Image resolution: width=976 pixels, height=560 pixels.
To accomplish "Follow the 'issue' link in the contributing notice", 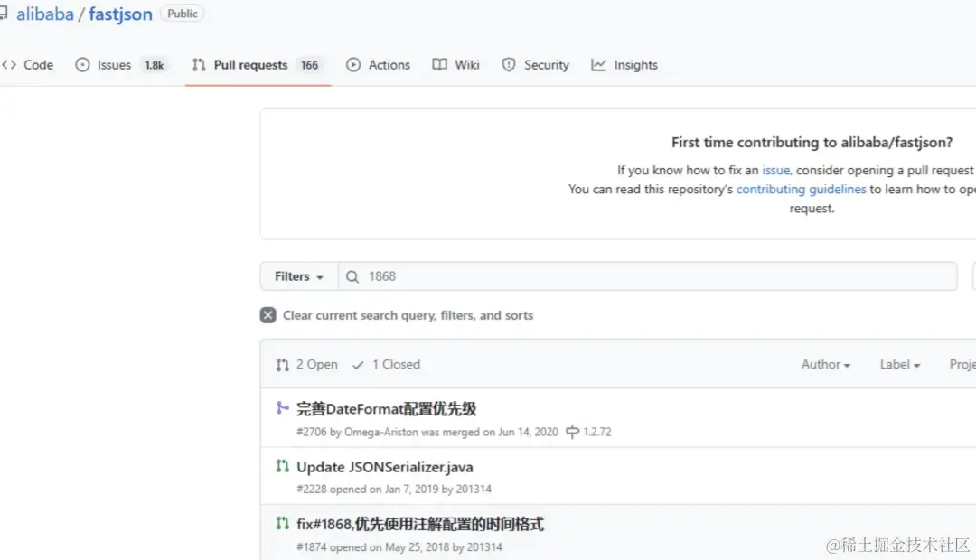I will tap(775, 170).
